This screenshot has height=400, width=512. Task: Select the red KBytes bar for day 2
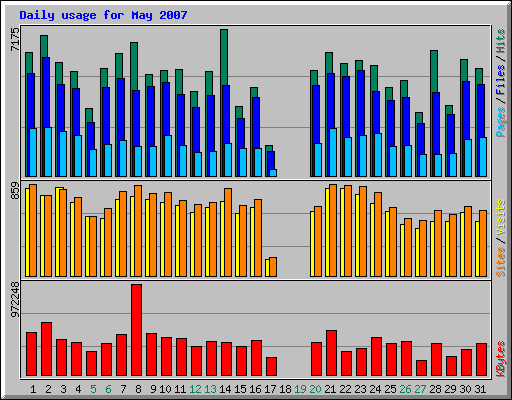point(46,349)
